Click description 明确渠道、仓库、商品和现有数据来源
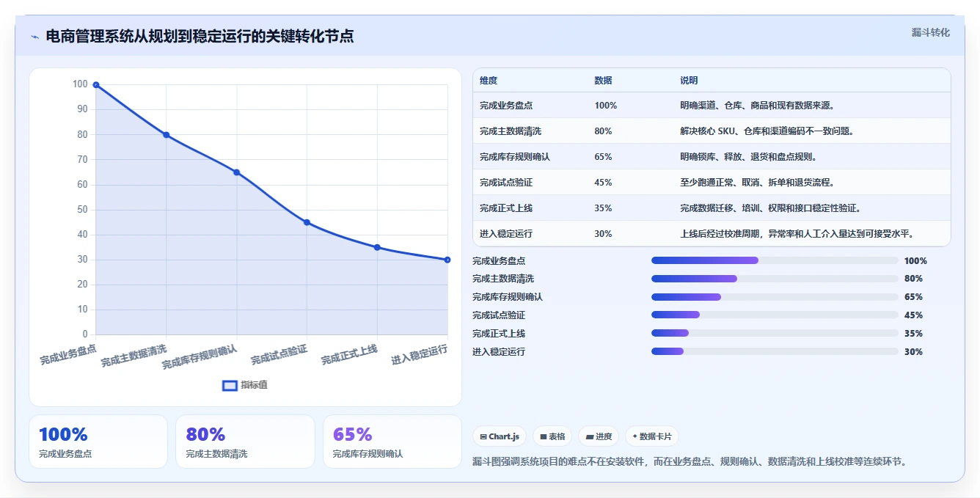The image size is (980, 498). pyautogui.click(x=757, y=106)
